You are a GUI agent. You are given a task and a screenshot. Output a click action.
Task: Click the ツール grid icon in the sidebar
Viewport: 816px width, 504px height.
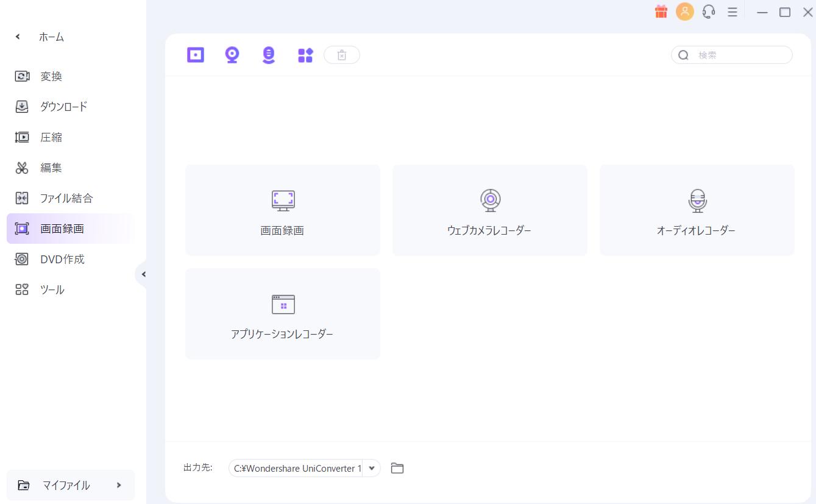[22, 289]
